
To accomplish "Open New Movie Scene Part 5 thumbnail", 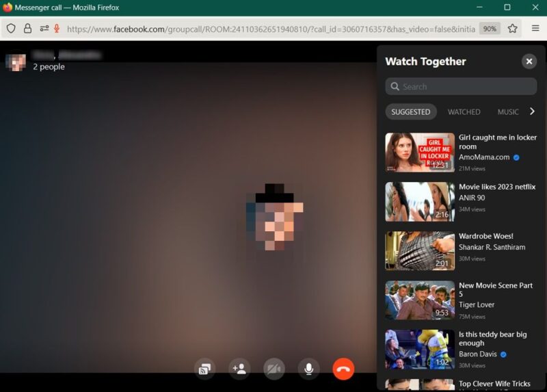I will tap(420, 300).
